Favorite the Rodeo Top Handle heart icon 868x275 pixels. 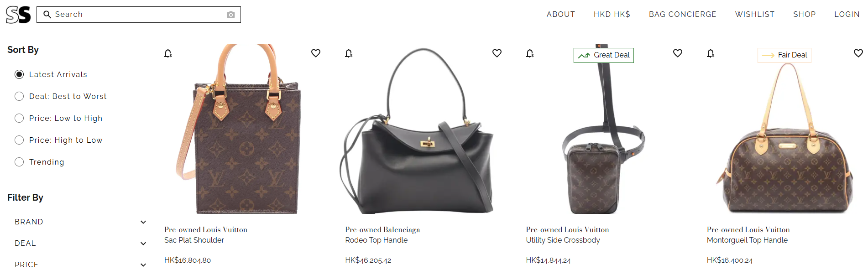(x=497, y=53)
